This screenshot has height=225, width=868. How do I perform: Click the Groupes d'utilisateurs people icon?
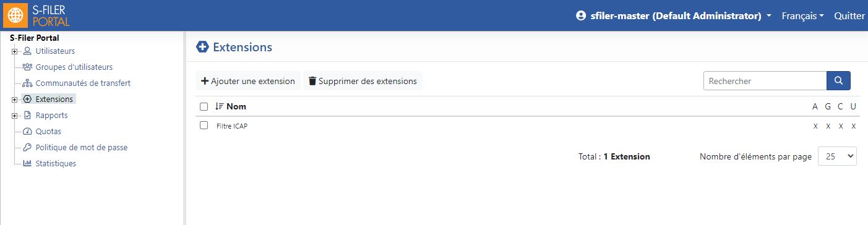point(27,67)
